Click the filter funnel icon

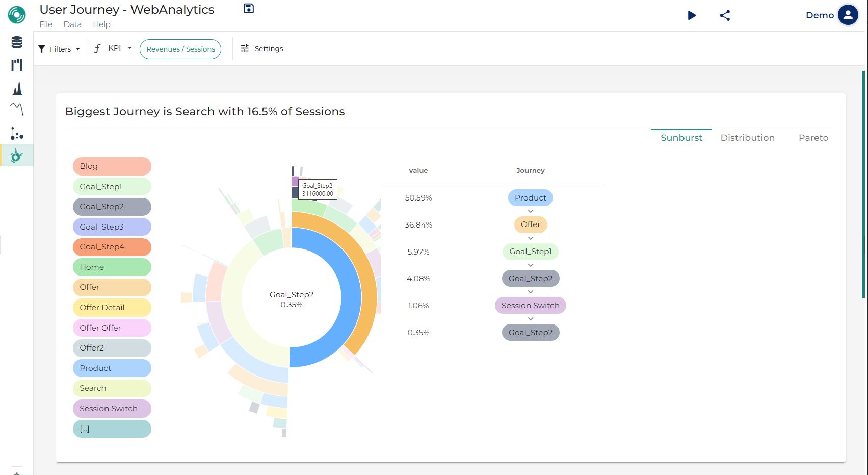tap(42, 49)
